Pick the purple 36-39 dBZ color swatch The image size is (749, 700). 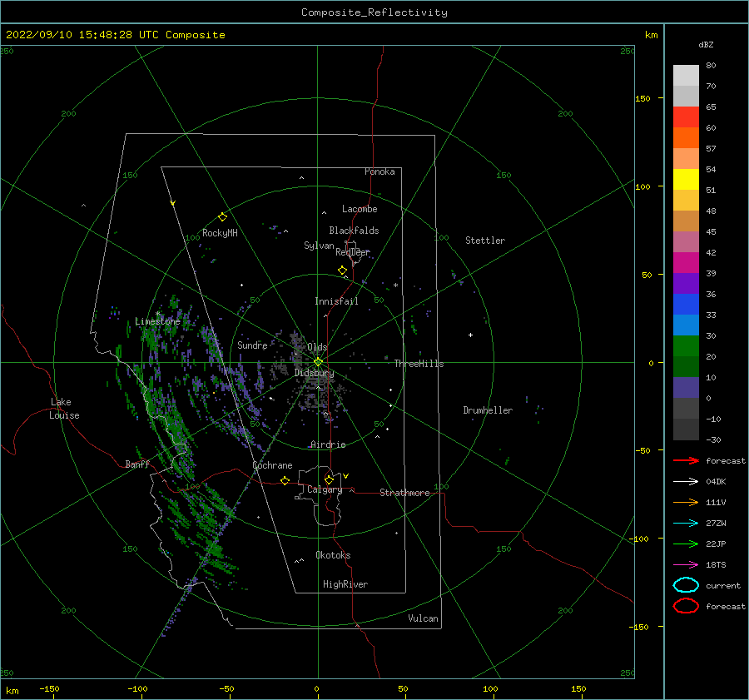tap(686, 284)
